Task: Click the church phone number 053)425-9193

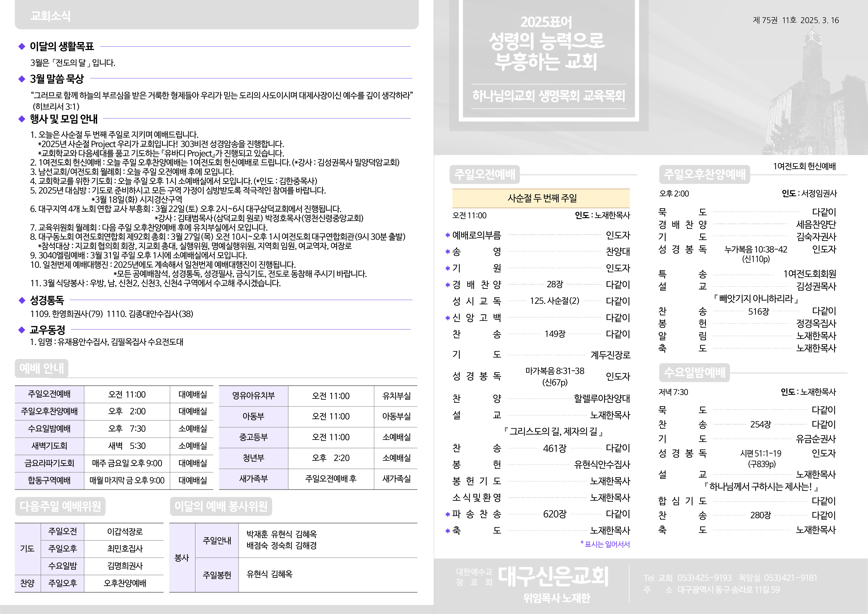Action: 704,578
